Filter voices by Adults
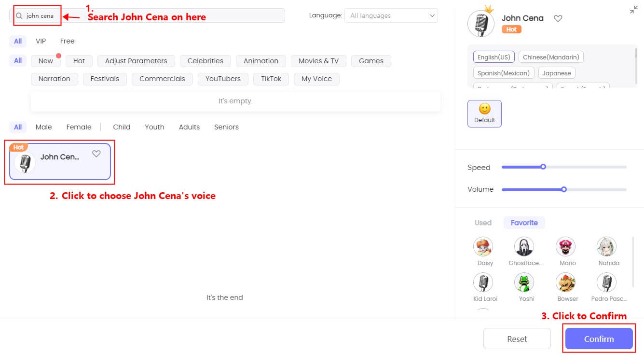This screenshot has width=644, height=354. click(189, 127)
